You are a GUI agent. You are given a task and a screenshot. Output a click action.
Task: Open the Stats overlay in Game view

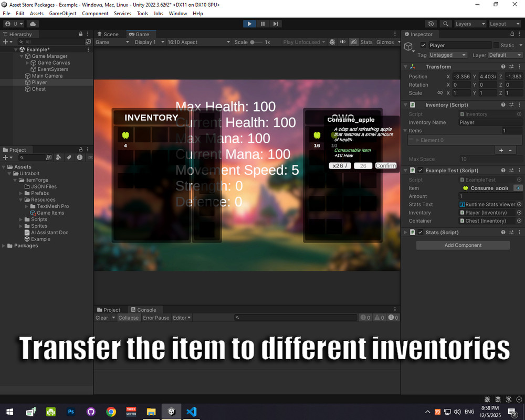tap(366, 42)
